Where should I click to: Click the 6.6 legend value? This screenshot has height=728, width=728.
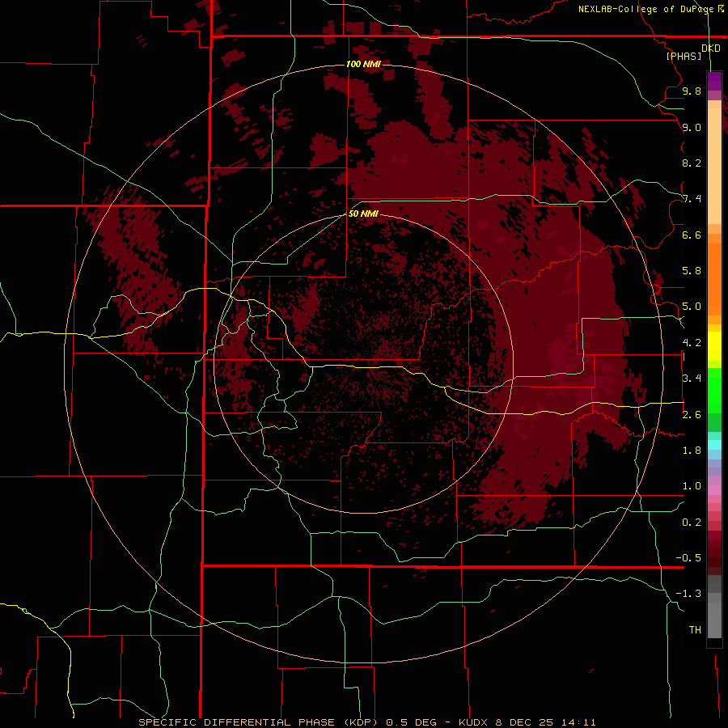[x=692, y=235]
